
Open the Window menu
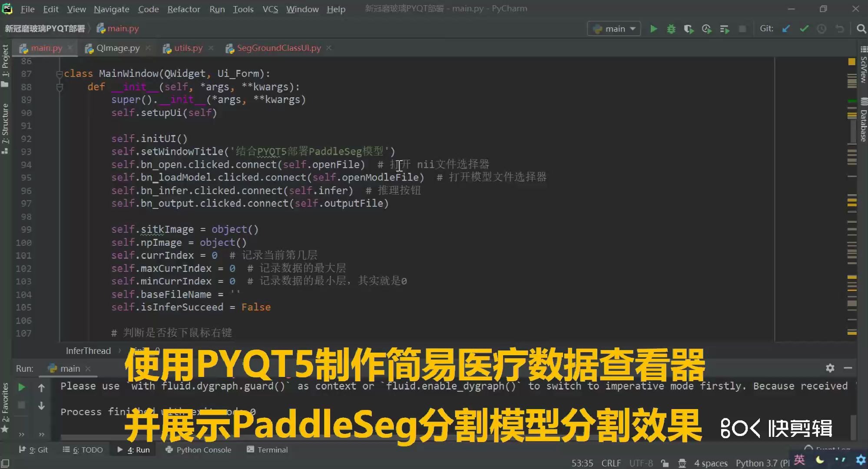point(302,9)
